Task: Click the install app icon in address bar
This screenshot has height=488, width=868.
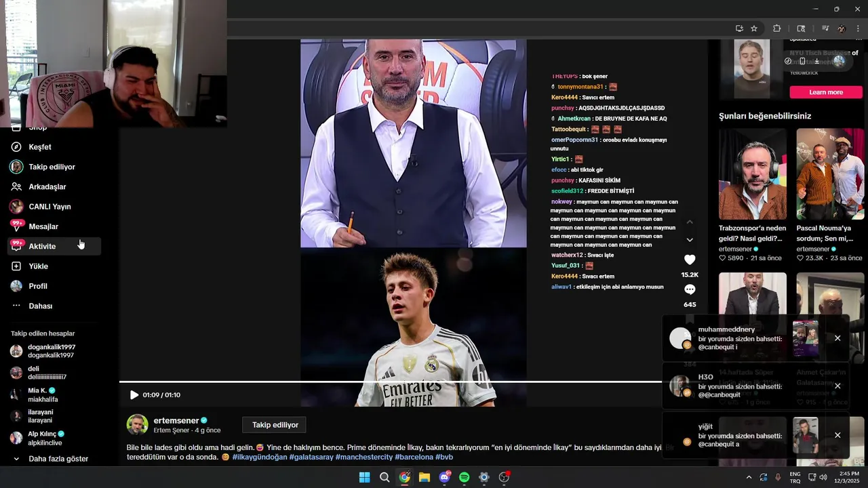Action: (x=739, y=28)
